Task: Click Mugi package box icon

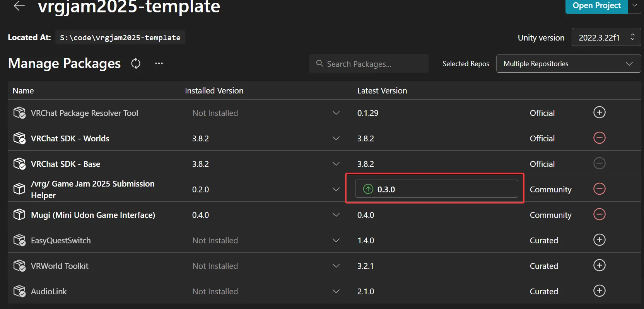Action: click(x=19, y=215)
